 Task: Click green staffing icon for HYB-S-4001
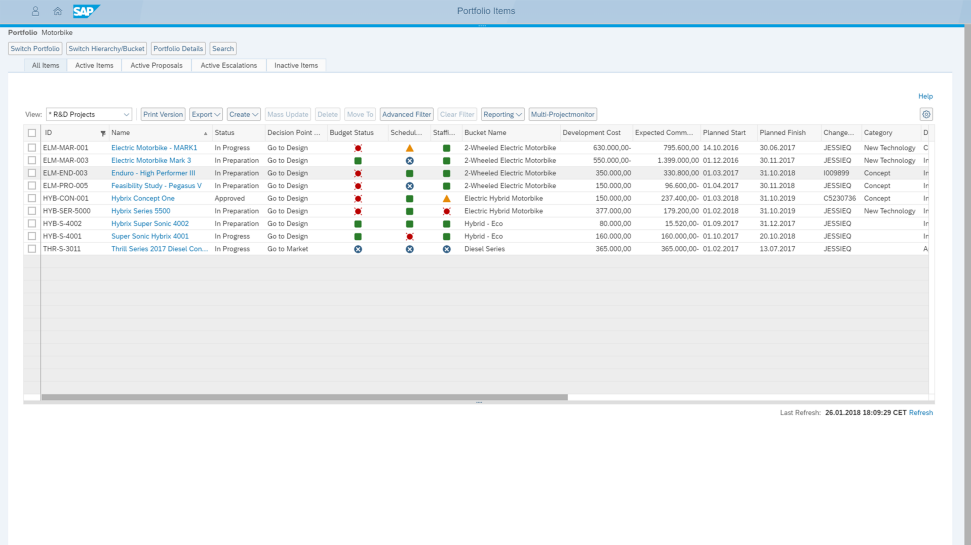coord(446,237)
